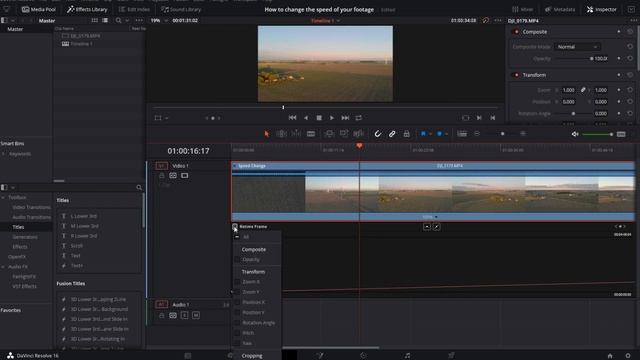Click the Replace clip tool icon
640x360 pixels.
358,134
